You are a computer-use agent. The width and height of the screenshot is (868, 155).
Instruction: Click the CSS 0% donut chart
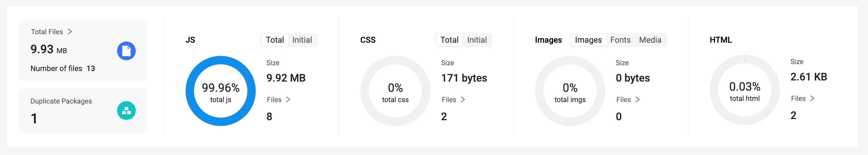[x=395, y=91]
